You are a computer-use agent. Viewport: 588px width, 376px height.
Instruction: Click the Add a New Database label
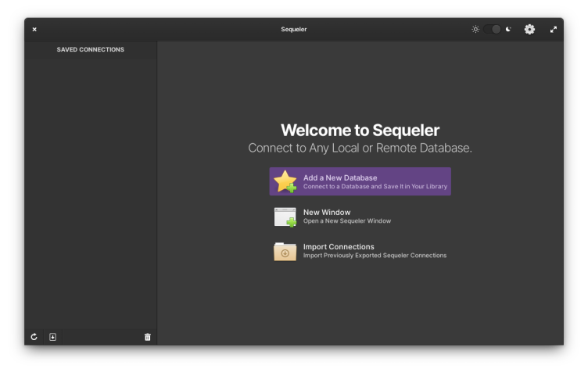coord(340,177)
